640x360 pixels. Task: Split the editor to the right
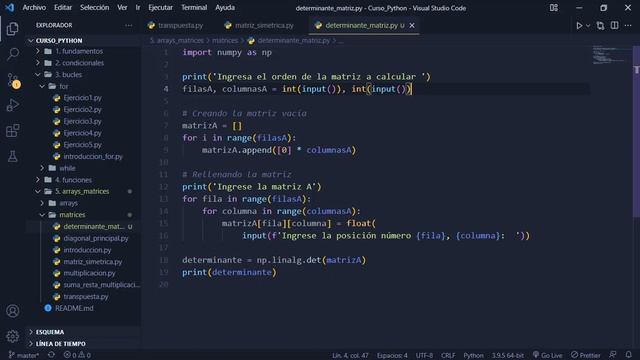614,25
